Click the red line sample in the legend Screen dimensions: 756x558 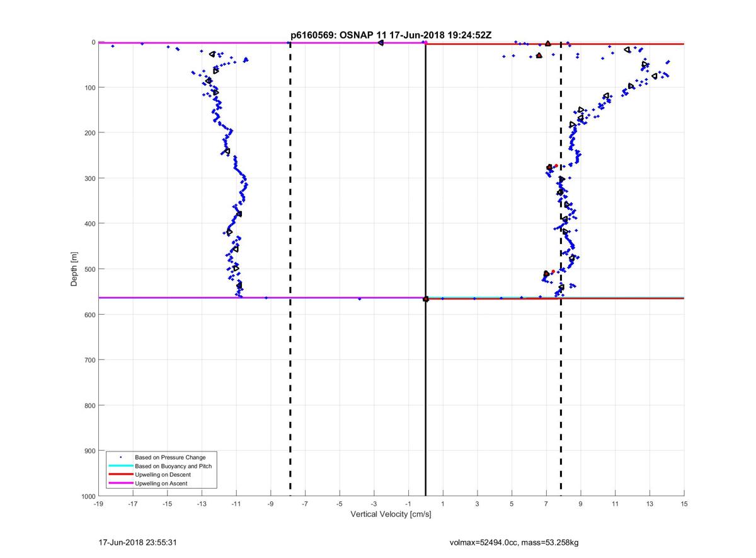pyautogui.click(x=120, y=475)
